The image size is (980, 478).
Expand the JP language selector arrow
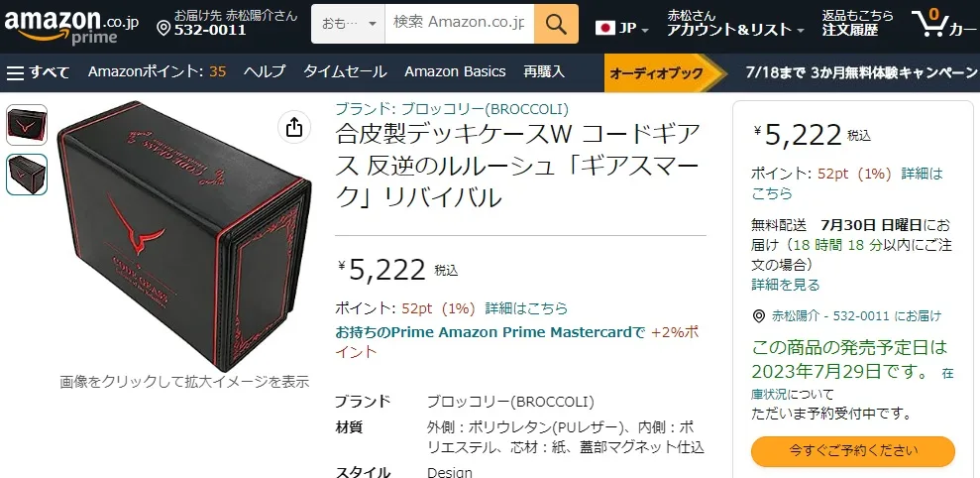click(x=645, y=30)
